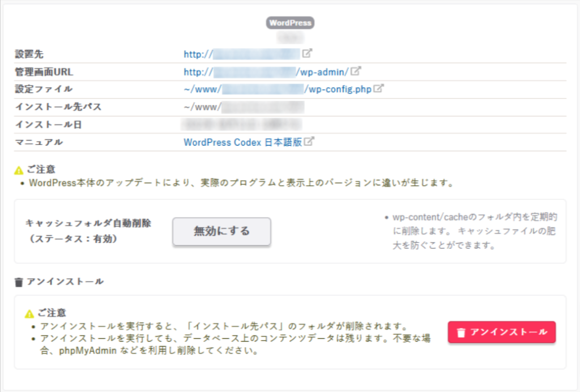Screen dimensions: 580x392
Task: Click the phpMyAdmin deletion note text
Action: click(235, 344)
